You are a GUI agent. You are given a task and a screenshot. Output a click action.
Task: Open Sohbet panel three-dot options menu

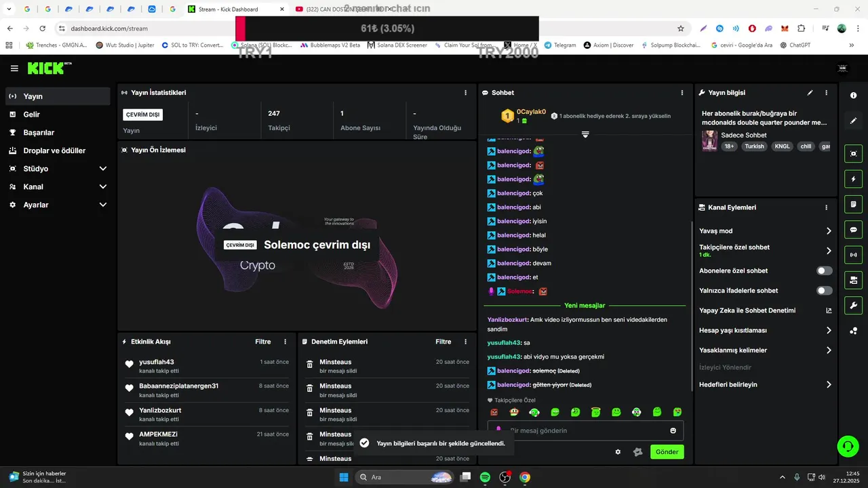coord(682,93)
